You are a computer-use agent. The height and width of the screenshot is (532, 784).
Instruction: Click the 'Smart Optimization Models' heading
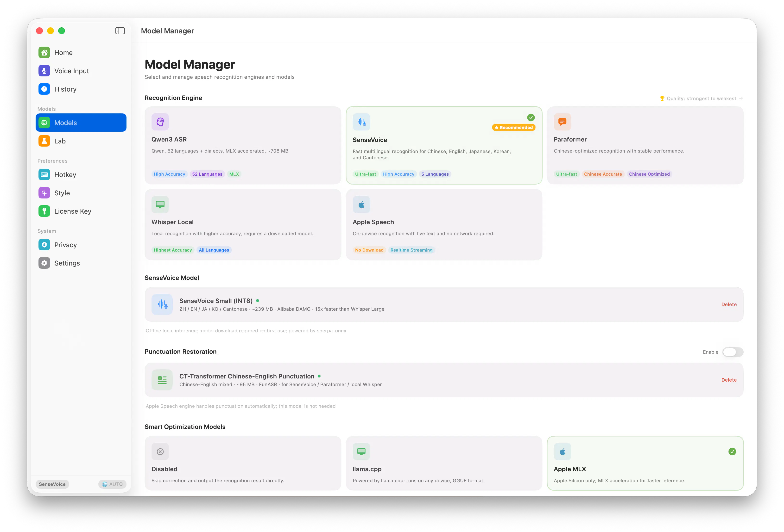tap(185, 427)
